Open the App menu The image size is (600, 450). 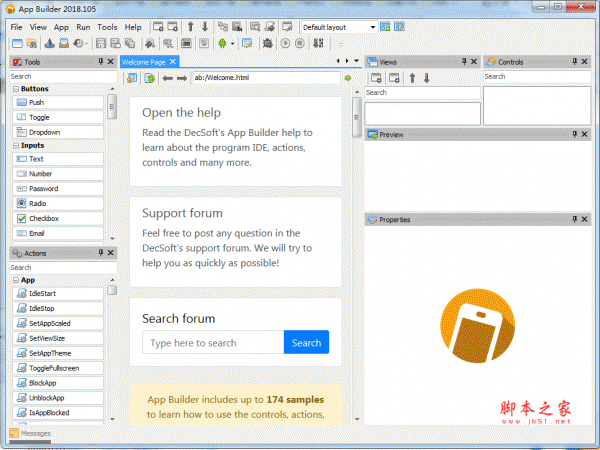coord(61,27)
